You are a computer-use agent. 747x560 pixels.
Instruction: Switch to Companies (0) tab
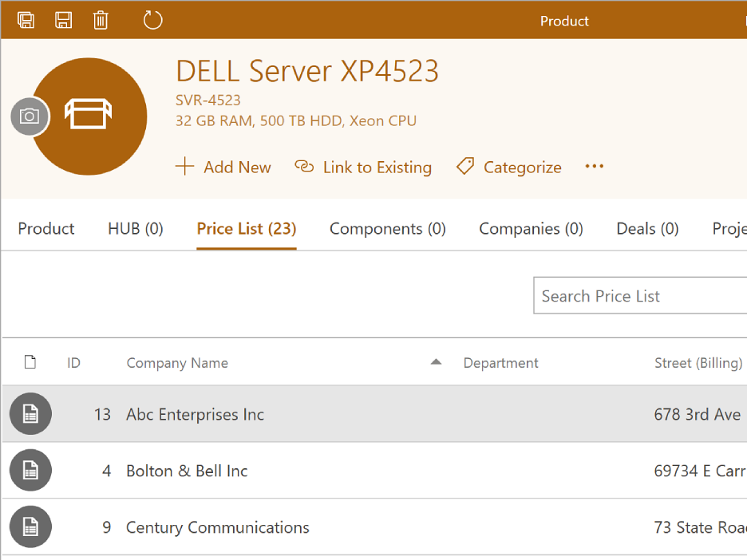(x=532, y=229)
